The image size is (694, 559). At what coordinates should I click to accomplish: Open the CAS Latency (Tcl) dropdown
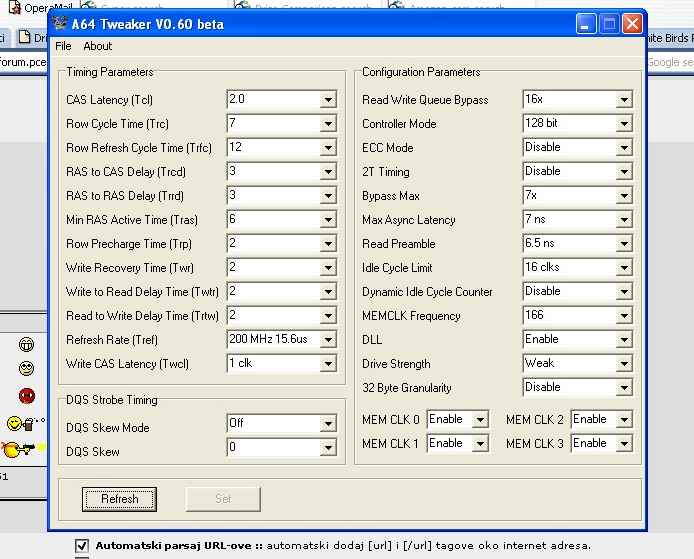point(327,100)
